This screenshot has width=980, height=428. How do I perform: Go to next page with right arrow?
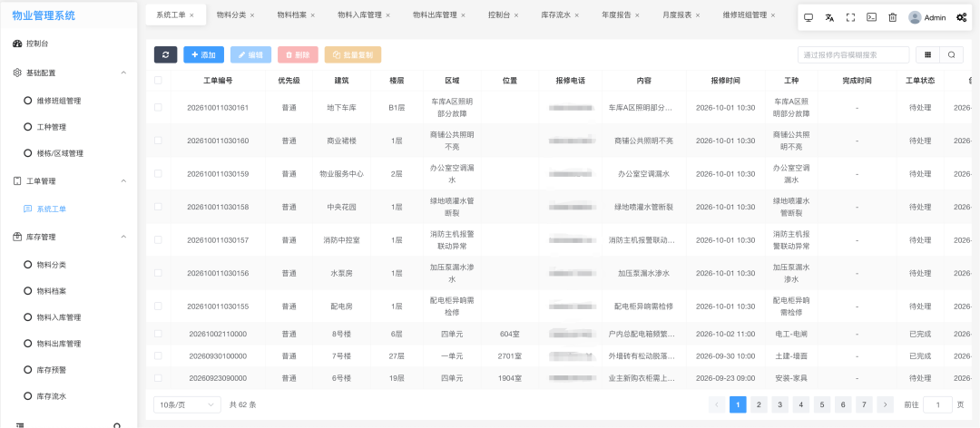pos(885,405)
